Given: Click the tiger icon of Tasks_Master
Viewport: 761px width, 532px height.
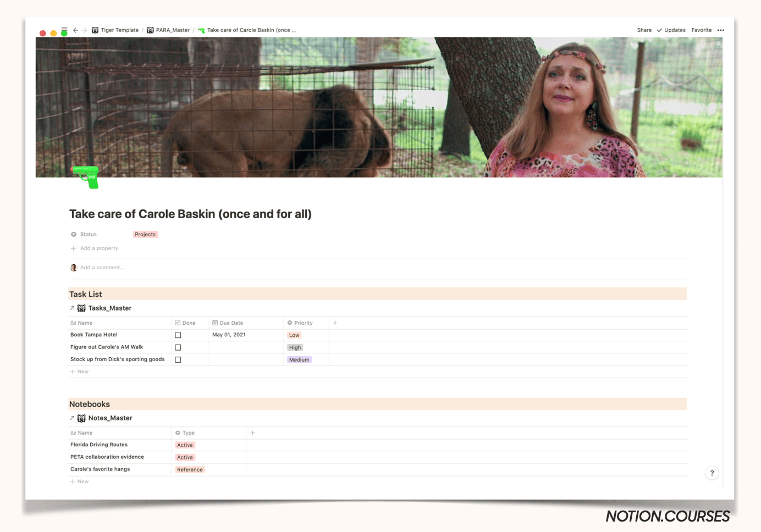Looking at the screenshot, I should 81,308.
